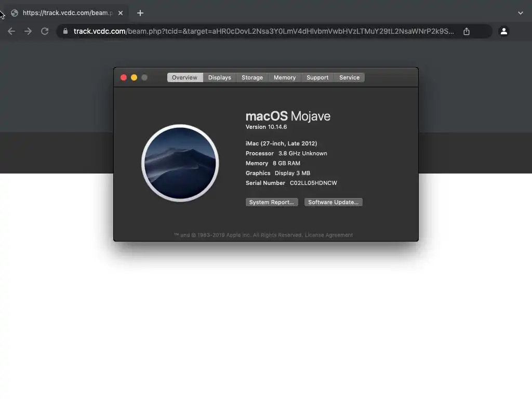Reload the page with refresh icon
This screenshot has width=532, height=399.
pyautogui.click(x=45, y=31)
